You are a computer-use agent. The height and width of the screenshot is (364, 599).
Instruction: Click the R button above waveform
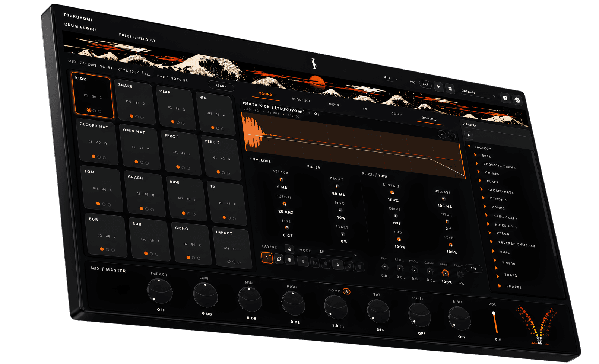click(x=451, y=136)
